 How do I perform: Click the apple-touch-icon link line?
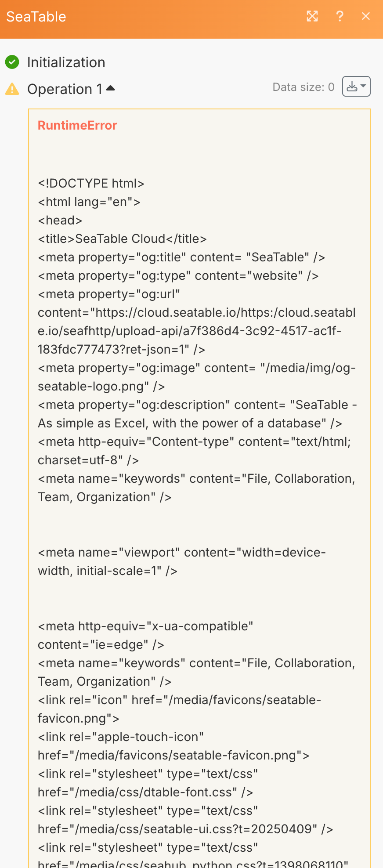[x=121, y=737]
